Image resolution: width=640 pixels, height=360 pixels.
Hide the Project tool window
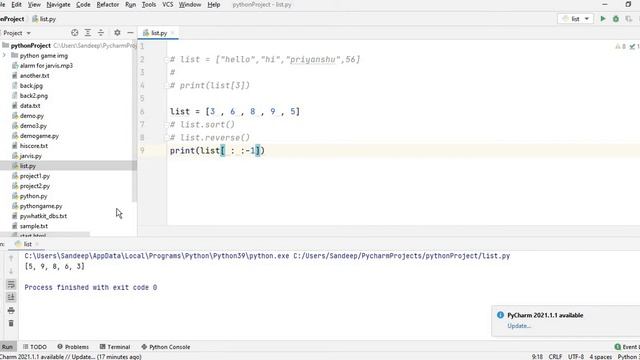coord(130,33)
